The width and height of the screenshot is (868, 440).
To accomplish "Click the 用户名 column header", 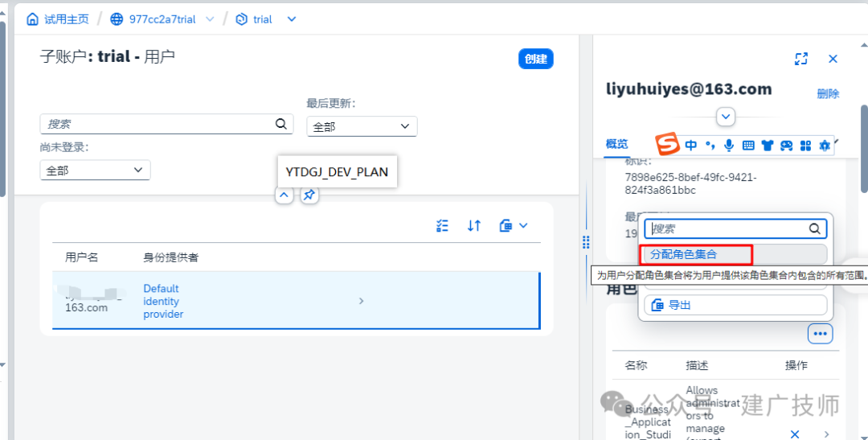I will 81,257.
